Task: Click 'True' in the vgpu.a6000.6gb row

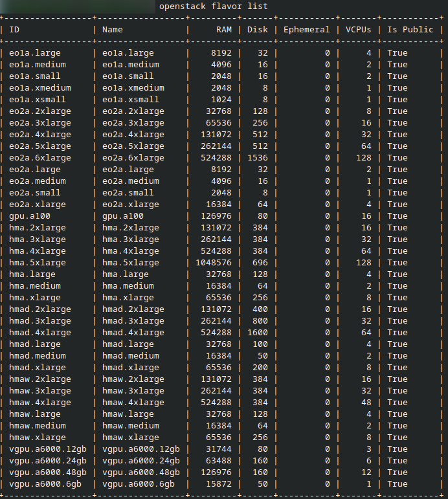Action: 397,484
